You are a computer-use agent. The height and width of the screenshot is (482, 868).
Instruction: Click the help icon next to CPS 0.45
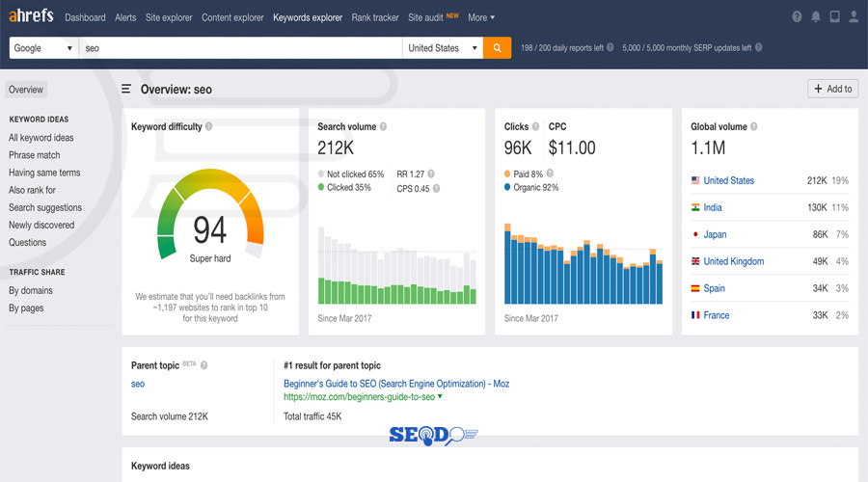click(436, 188)
